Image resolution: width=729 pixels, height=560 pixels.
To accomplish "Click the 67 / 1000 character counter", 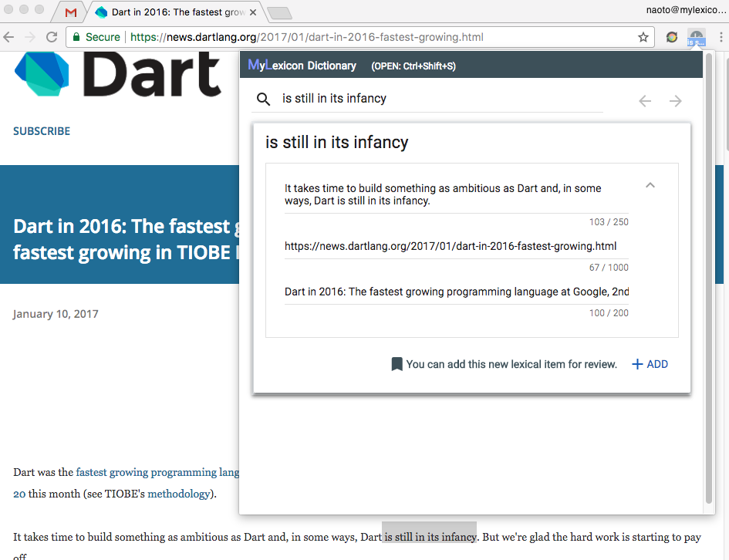I will click(x=609, y=268).
